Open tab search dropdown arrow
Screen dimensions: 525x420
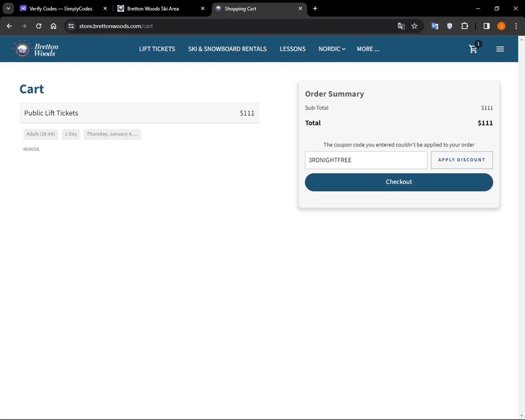pyautogui.click(x=8, y=8)
